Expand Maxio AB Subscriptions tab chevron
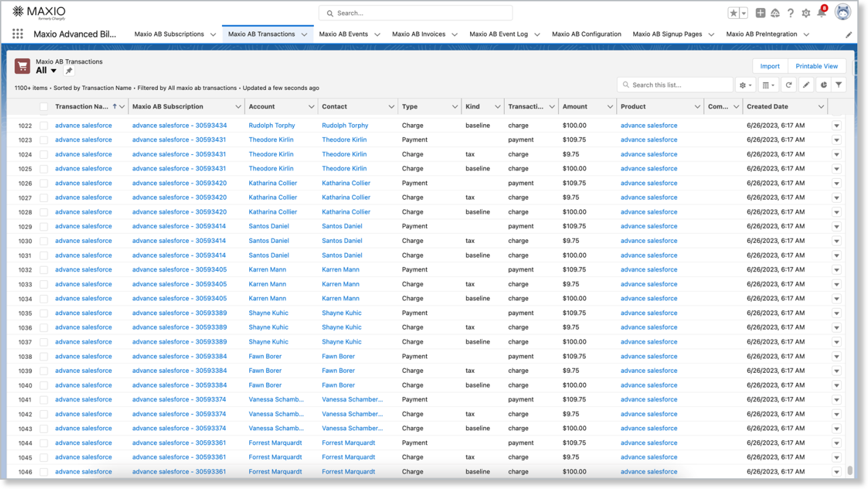This screenshot has height=489, width=868. 213,35
